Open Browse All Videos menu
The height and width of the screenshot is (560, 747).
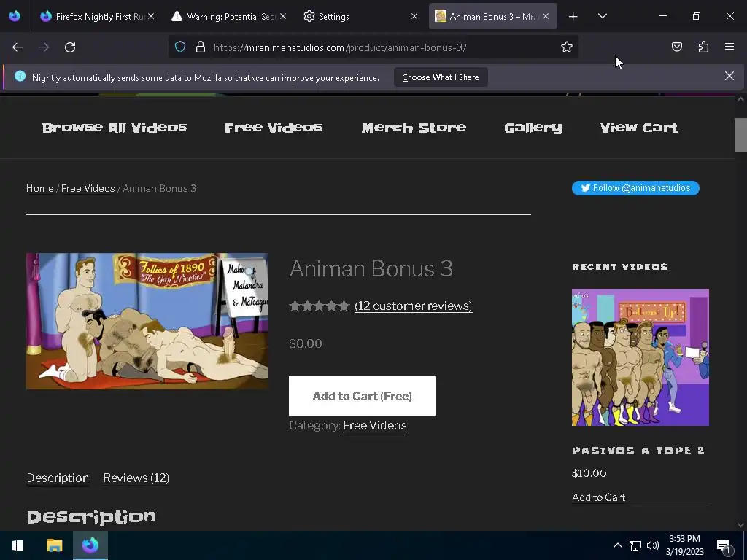(115, 127)
